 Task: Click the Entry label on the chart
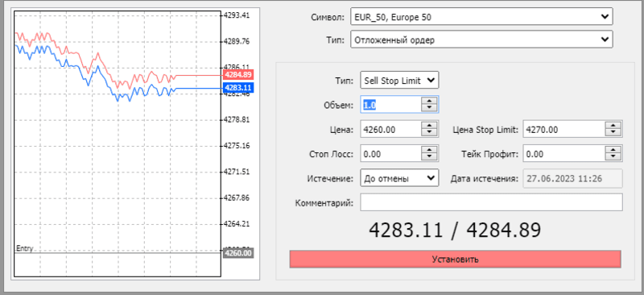[24, 248]
